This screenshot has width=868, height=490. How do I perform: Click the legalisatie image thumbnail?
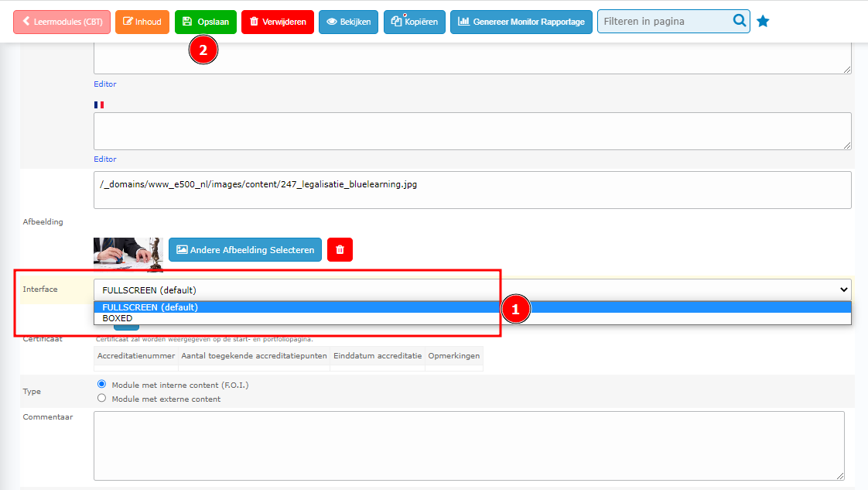[128, 252]
